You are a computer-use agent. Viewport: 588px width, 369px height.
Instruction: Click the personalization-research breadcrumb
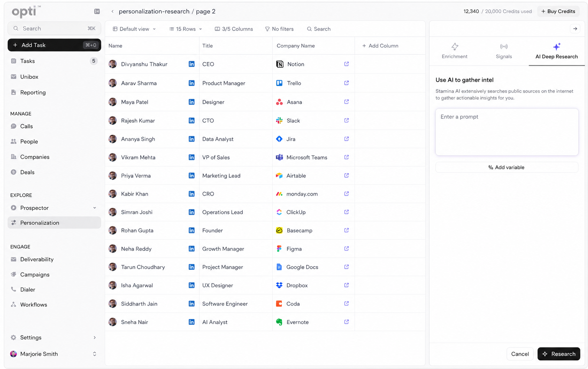click(154, 12)
